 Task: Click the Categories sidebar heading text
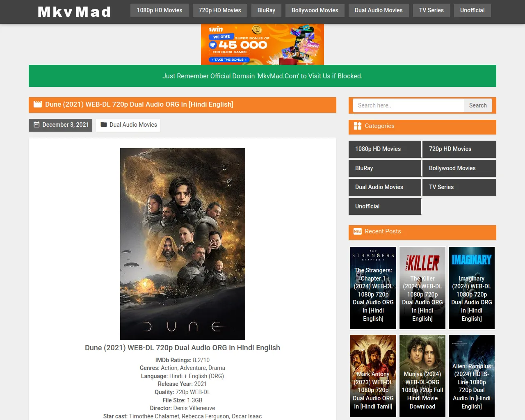click(379, 126)
